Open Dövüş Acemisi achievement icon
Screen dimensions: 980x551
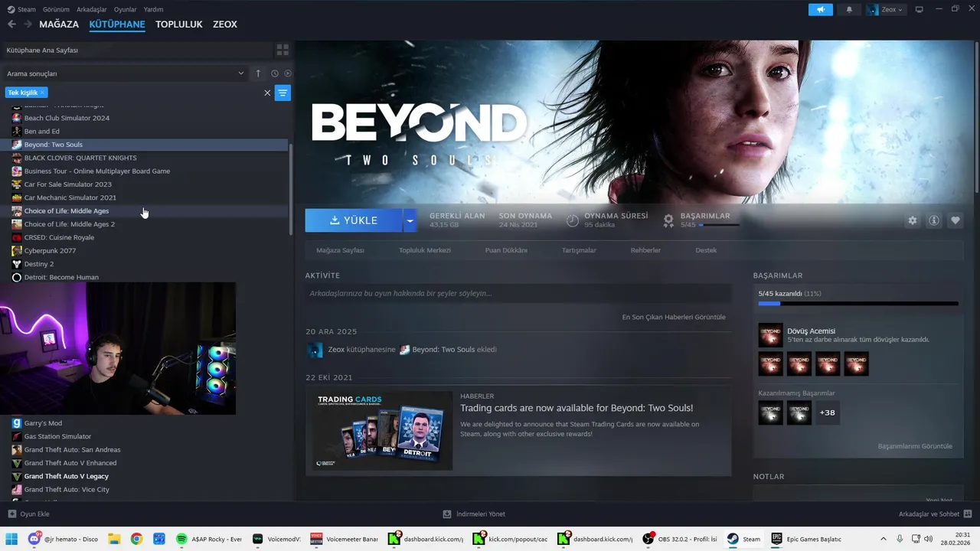(x=770, y=335)
